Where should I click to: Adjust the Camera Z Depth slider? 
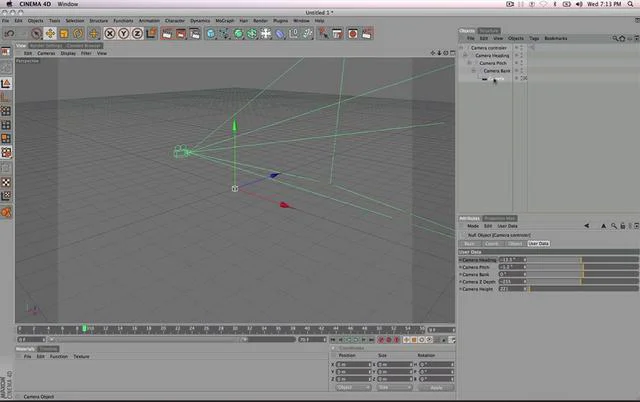[583, 282]
